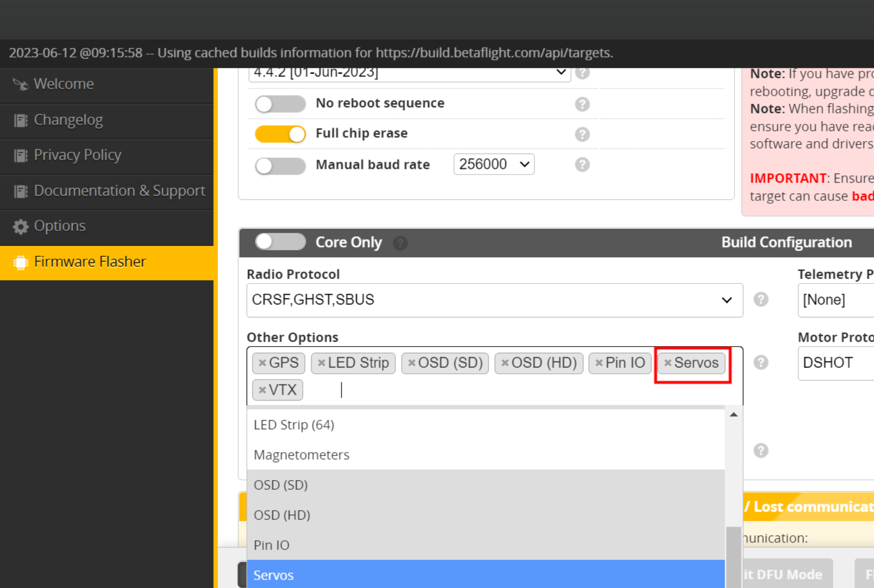This screenshot has width=874, height=588.
Task: Click the Firmware Flasher chip icon
Action: tap(21, 262)
